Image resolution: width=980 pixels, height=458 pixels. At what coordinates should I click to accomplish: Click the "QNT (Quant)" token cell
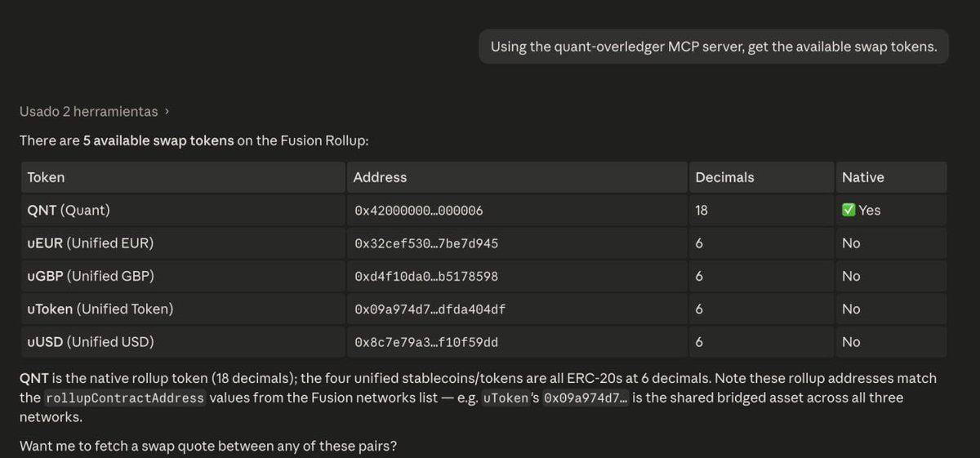coord(183,210)
